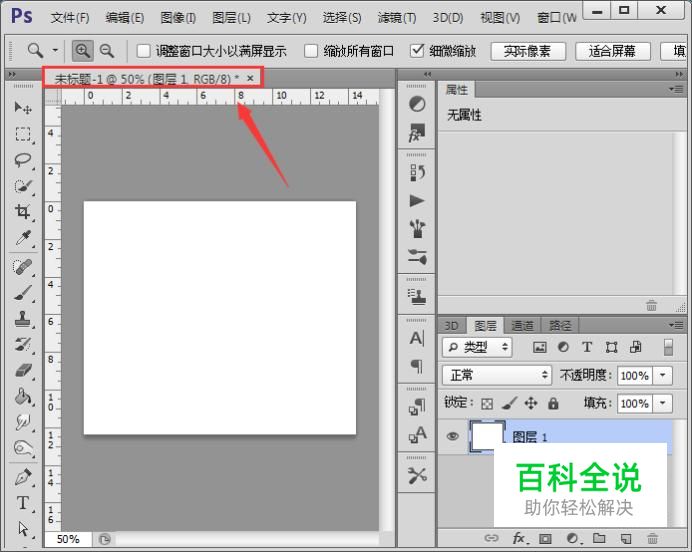This screenshot has height=552, width=692.
Task: Open the Zoom tool preset picker arrow
Action: 55,50
